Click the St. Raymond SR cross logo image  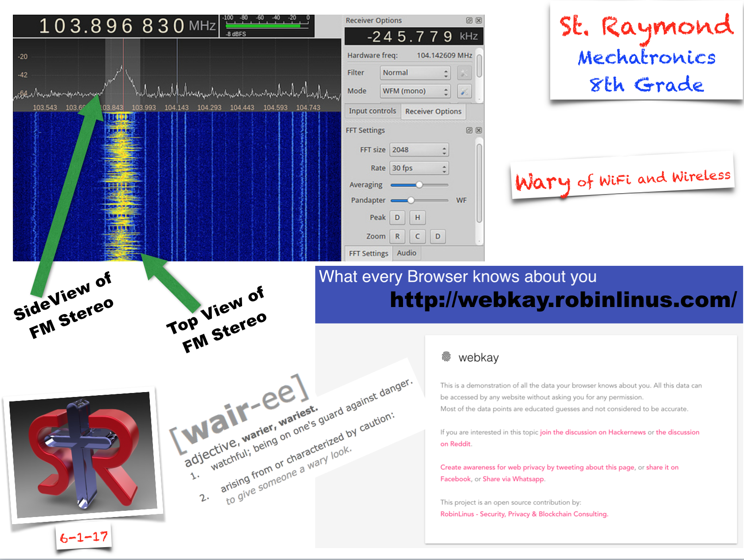point(83,455)
